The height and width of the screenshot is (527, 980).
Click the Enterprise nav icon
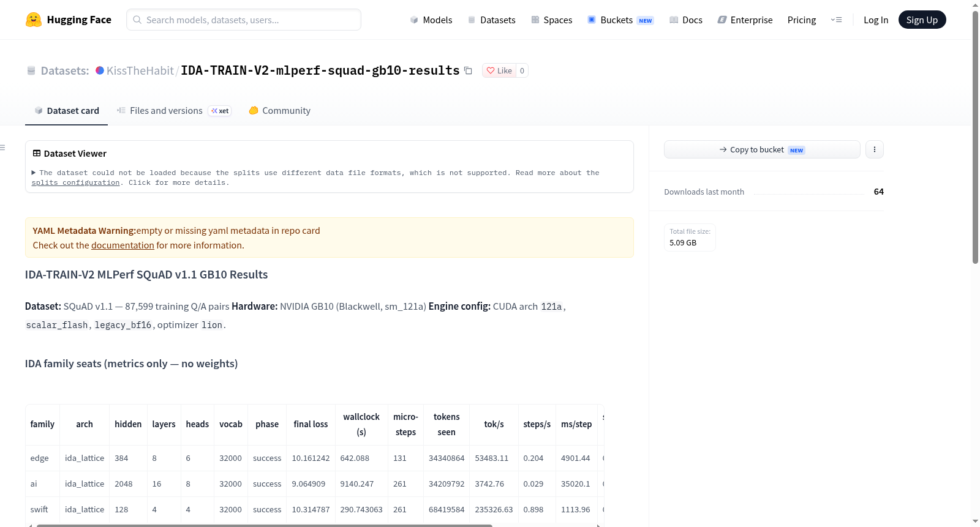tap(722, 20)
